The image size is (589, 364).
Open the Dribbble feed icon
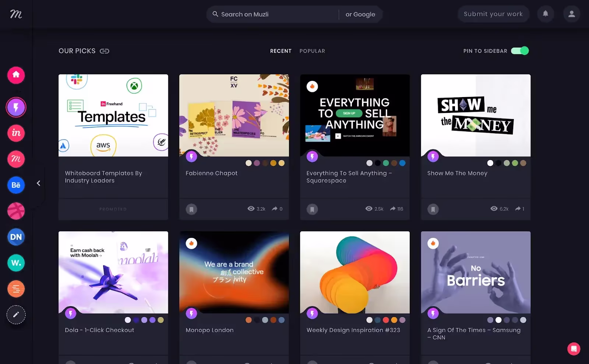(x=16, y=211)
